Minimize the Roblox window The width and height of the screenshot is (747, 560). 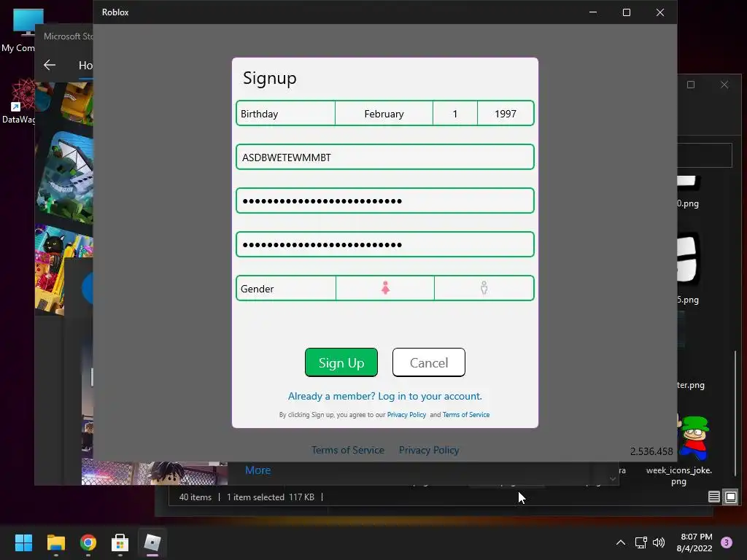593,12
